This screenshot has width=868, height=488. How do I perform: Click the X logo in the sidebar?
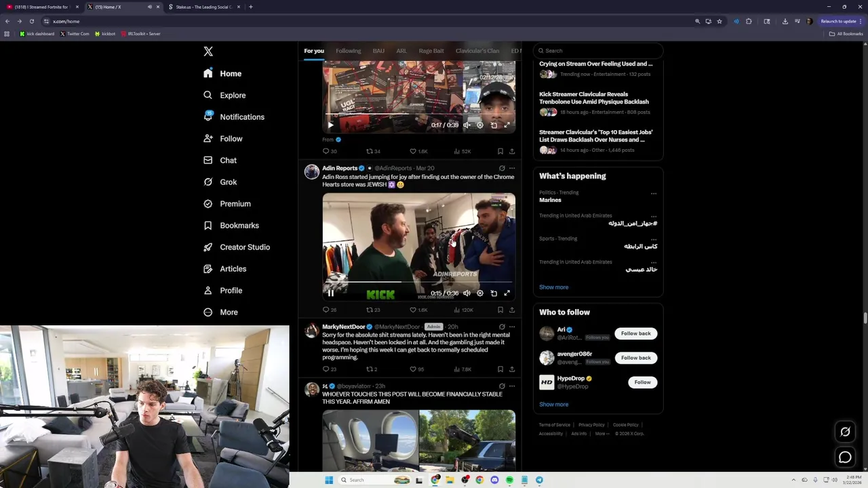[x=208, y=52]
